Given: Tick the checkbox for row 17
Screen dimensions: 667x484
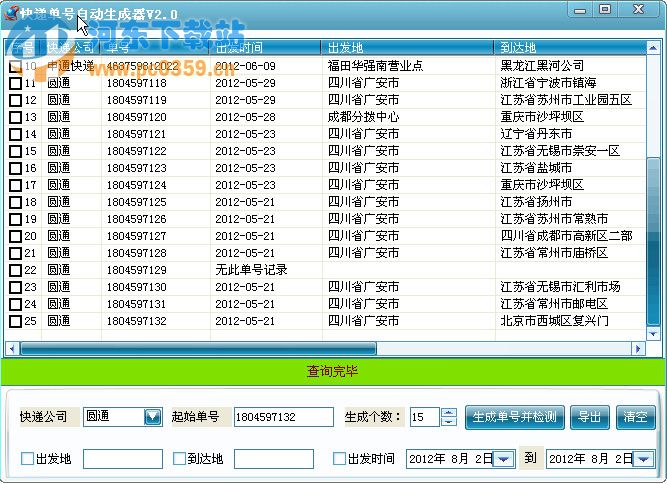Looking at the screenshot, I should click(x=15, y=185).
